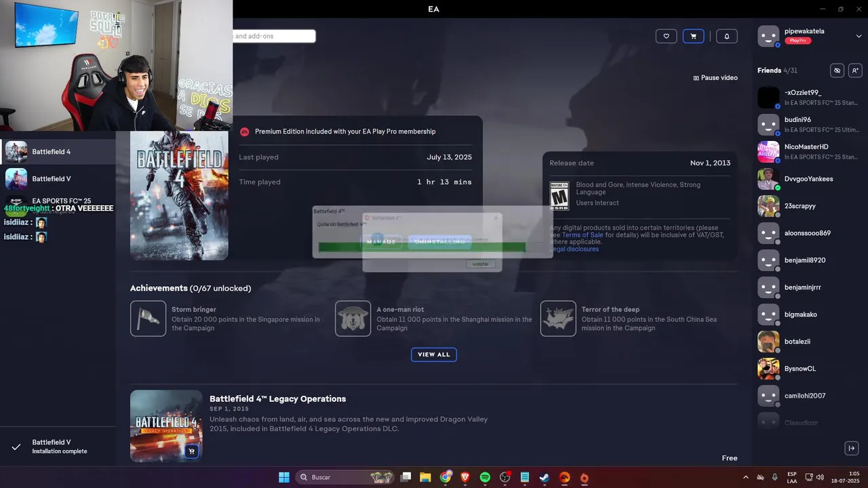Click the microphone tray icon

click(x=775, y=477)
